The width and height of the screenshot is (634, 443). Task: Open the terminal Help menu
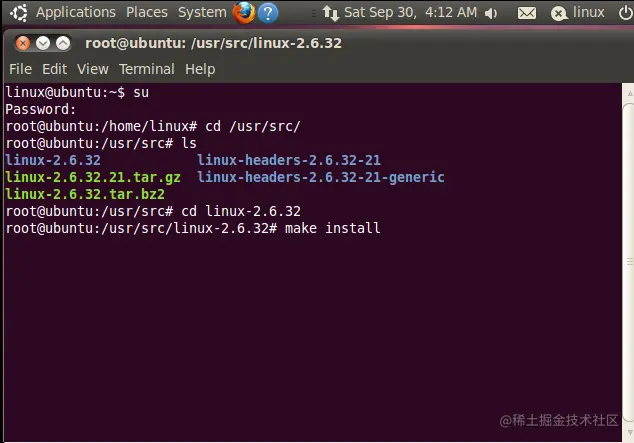[x=200, y=69]
